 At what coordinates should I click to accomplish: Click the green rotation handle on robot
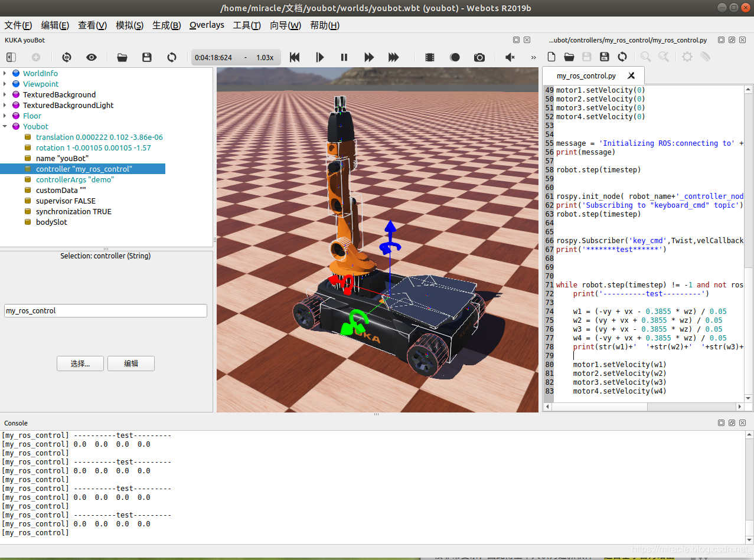coord(356,323)
